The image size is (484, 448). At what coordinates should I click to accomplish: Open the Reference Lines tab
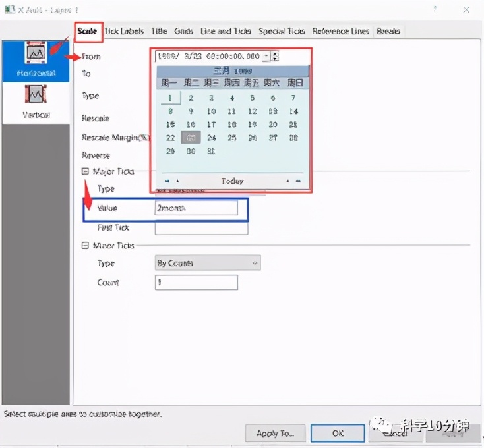point(341,31)
